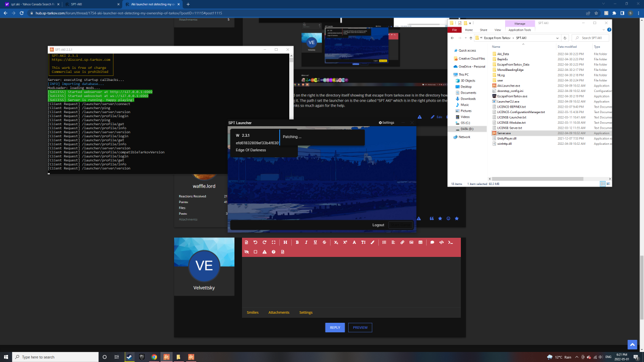Select the Aki_Data folder
Screen dimensions: 644x362
(x=503, y=54)
